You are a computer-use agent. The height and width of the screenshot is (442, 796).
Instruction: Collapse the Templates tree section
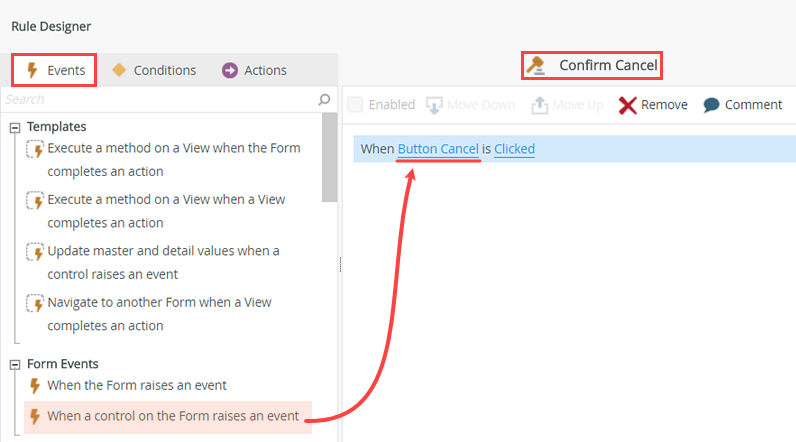[x=15, y=127]
